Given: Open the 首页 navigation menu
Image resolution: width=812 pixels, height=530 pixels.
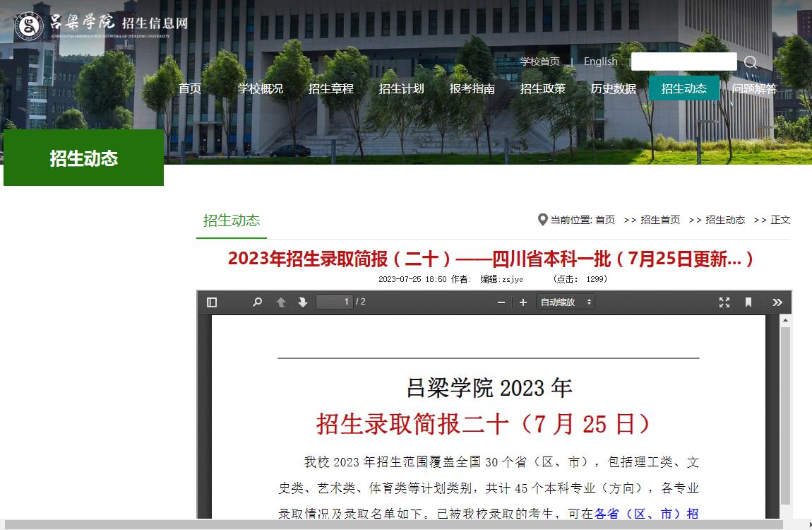Looking at the screenshot, I should click(189, 88).
